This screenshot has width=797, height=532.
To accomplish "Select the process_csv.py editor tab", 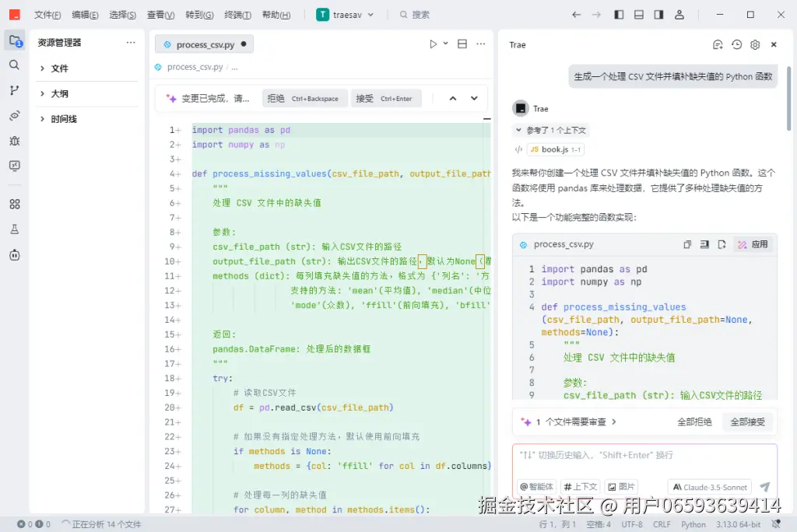I will (x=204, y=44).
